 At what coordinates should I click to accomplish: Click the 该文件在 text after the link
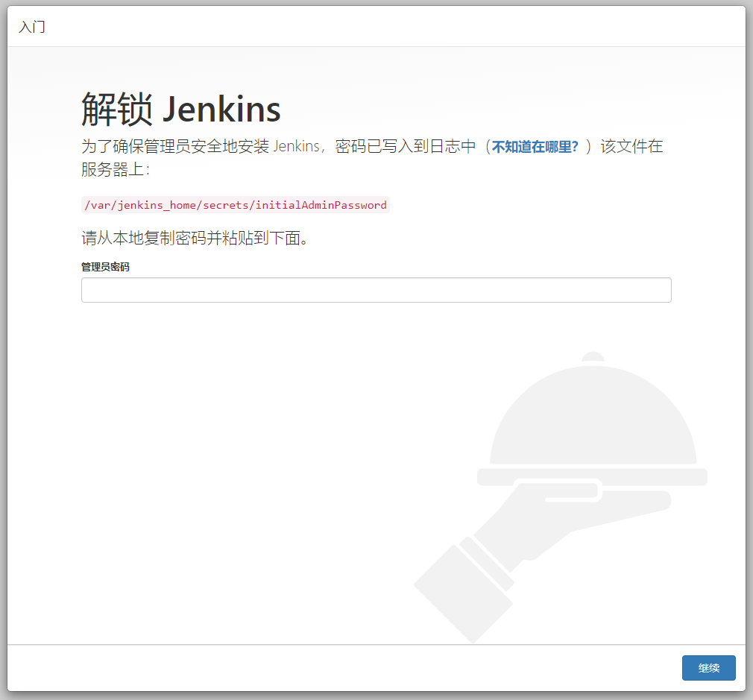pyautogui.click(x=631, y=146)
